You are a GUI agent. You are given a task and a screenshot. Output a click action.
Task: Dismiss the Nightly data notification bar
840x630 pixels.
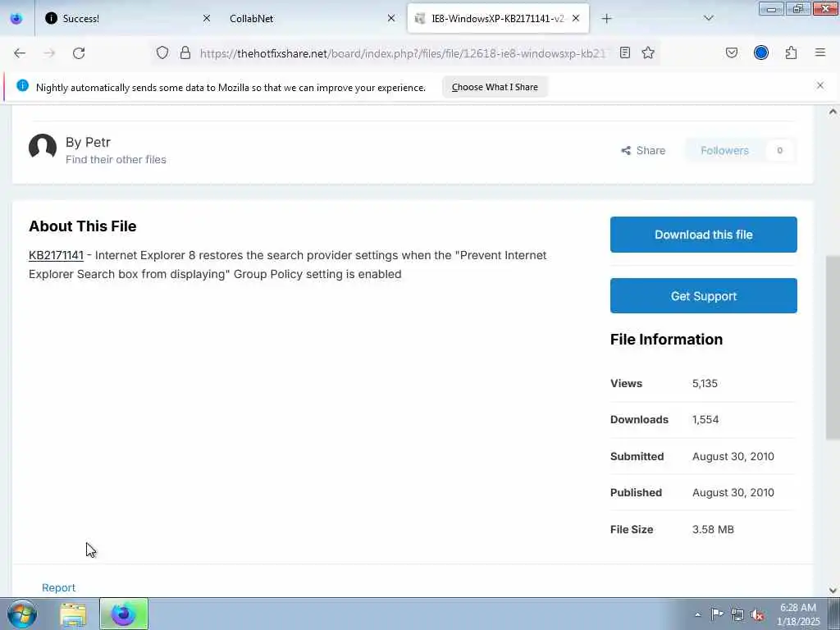819,85
